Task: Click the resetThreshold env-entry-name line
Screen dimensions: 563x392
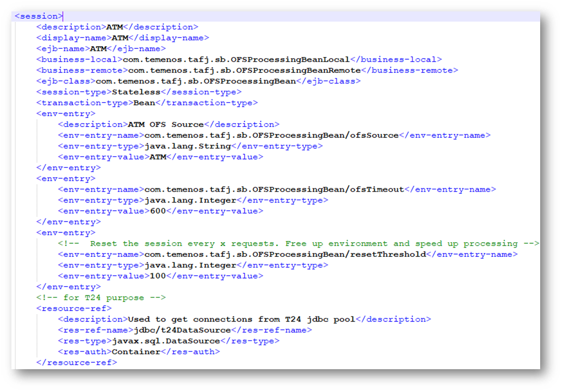Action: click(287, 255)
